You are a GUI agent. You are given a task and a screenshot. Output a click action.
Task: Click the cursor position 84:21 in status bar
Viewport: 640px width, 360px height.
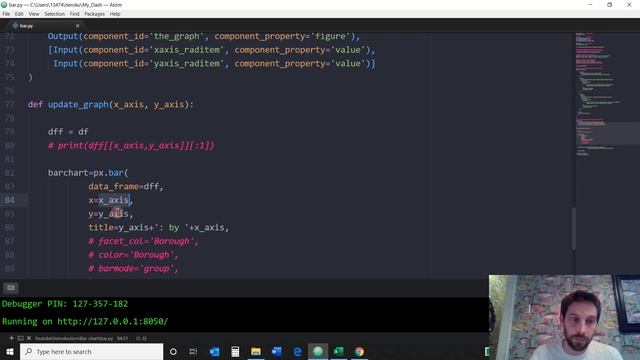pos(122,338)
